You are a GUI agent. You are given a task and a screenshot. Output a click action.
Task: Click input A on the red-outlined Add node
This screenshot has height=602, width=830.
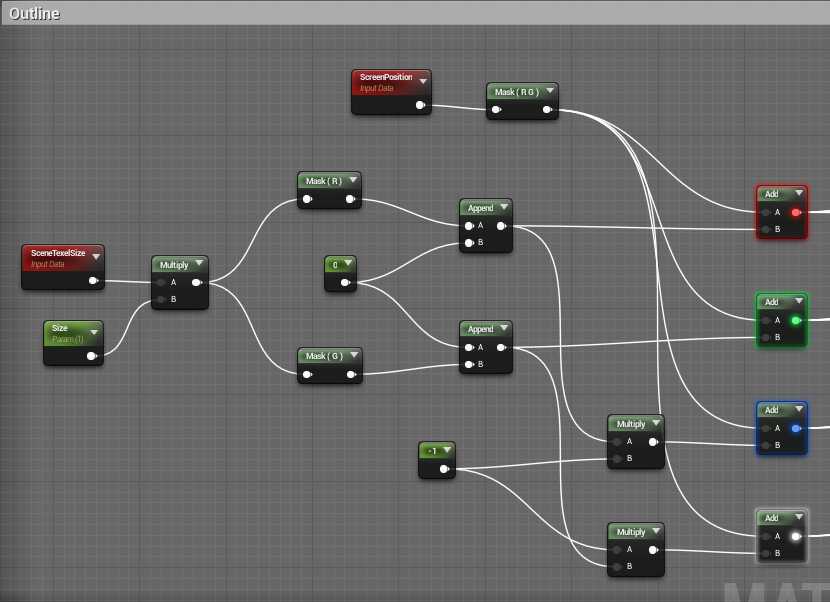[x=765, y=213]
